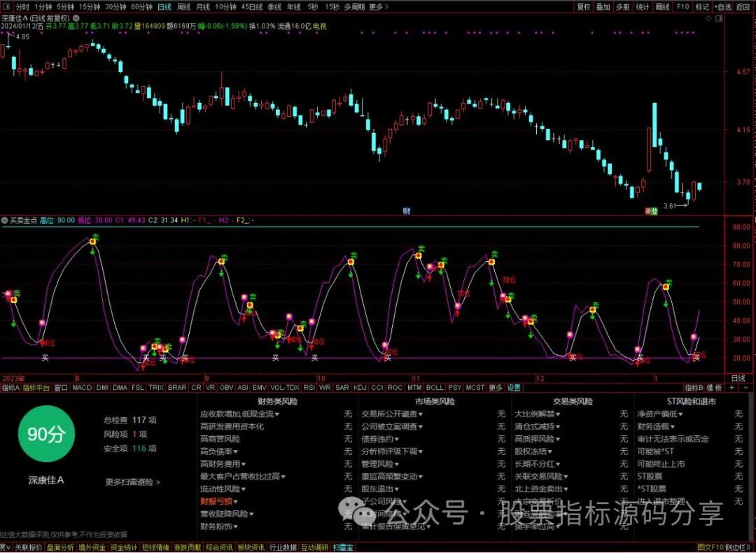Open the 多周期 view

pos(354,7)
